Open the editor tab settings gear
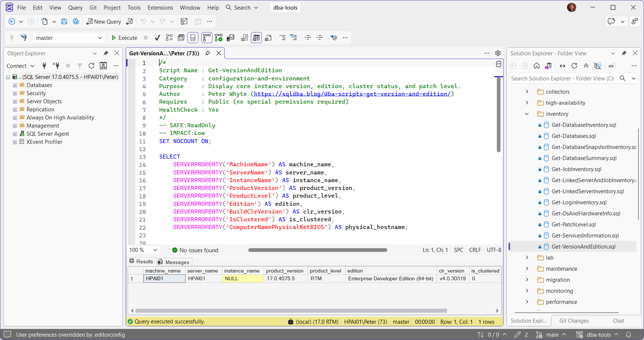 pyautogui.click(x=498, y=53)
